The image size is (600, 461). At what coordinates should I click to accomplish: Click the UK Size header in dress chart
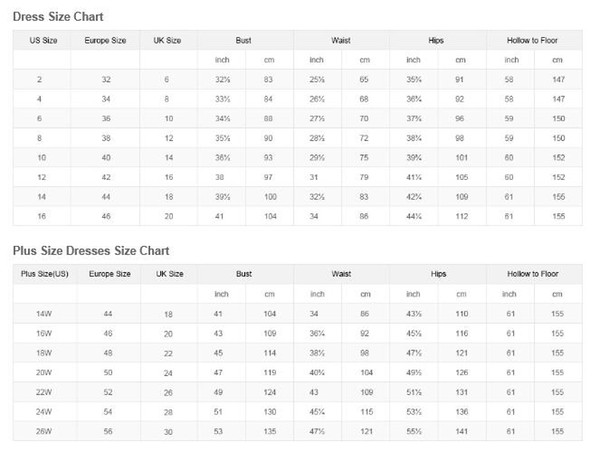coord(167,41)
